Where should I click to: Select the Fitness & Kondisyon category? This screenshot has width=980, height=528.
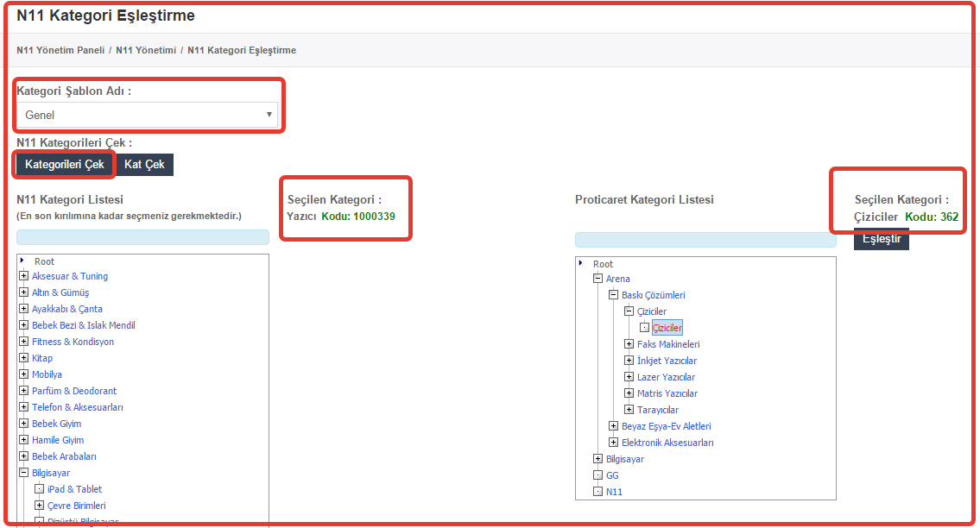[73, 342]
